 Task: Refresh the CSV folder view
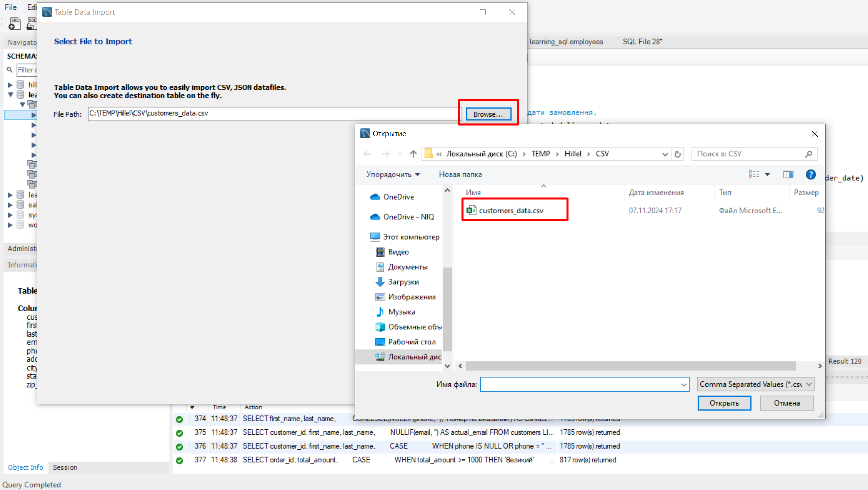pos(677,154)
